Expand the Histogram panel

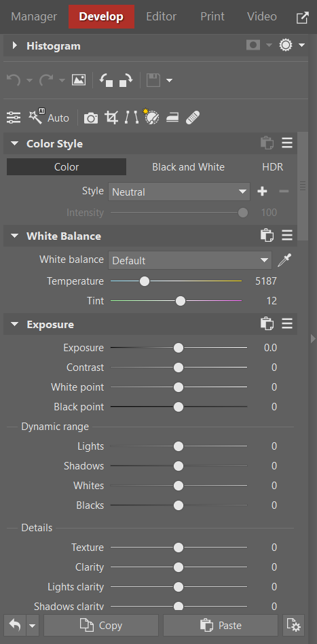[15, 46]
